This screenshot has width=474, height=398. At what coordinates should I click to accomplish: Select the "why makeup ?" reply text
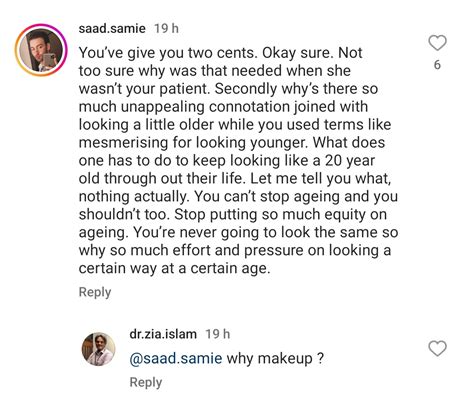tap(275, 359)
